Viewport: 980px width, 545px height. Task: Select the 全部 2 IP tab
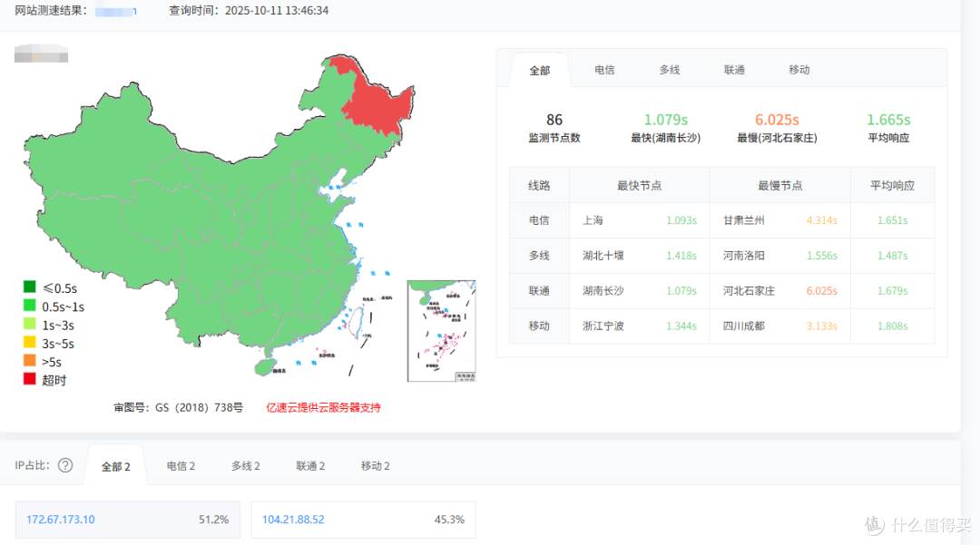click(x=115, y=466)
